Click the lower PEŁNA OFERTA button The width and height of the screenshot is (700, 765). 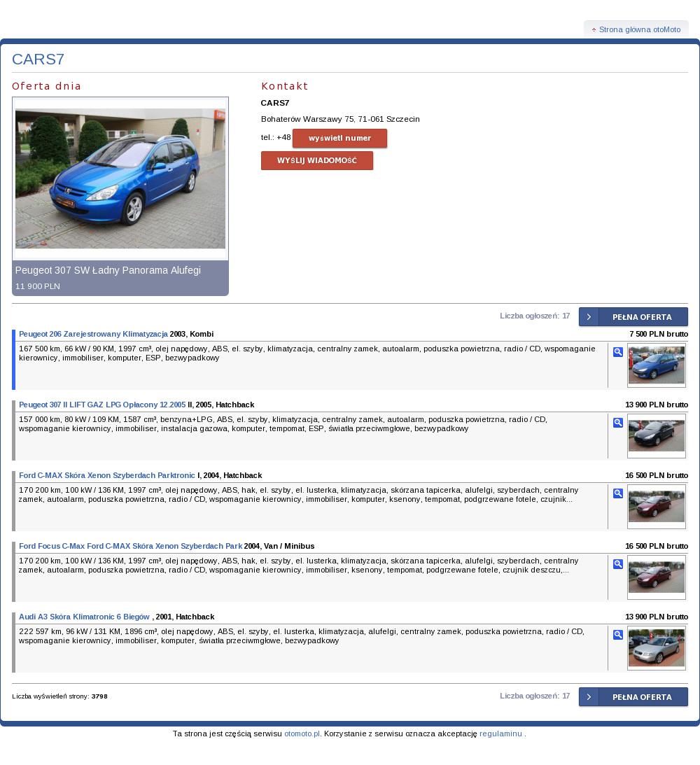[x=633, y=696]
